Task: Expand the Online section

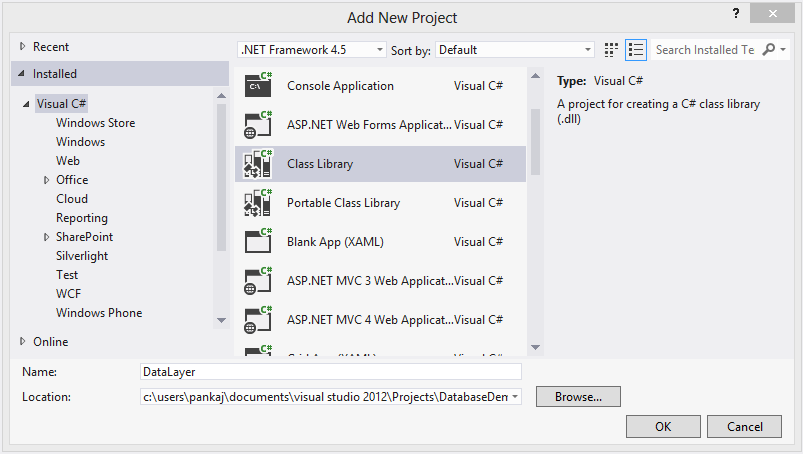Action: [x=22, y=341]
